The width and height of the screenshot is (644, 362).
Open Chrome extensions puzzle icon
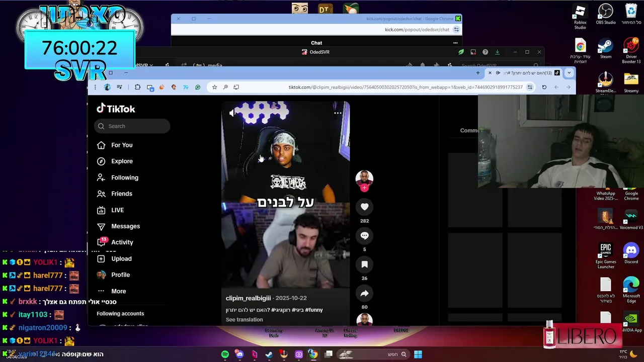point(137,87)
